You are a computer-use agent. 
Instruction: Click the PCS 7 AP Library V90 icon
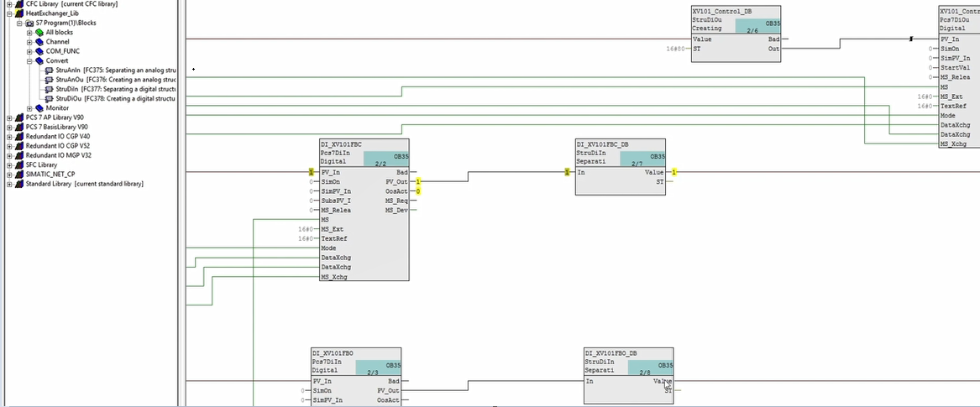[19, 117]
